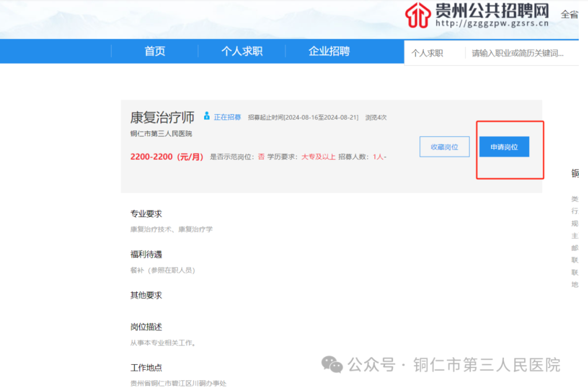Click the job title 康复治疗师
588x391 pixels.
[162, 117]
